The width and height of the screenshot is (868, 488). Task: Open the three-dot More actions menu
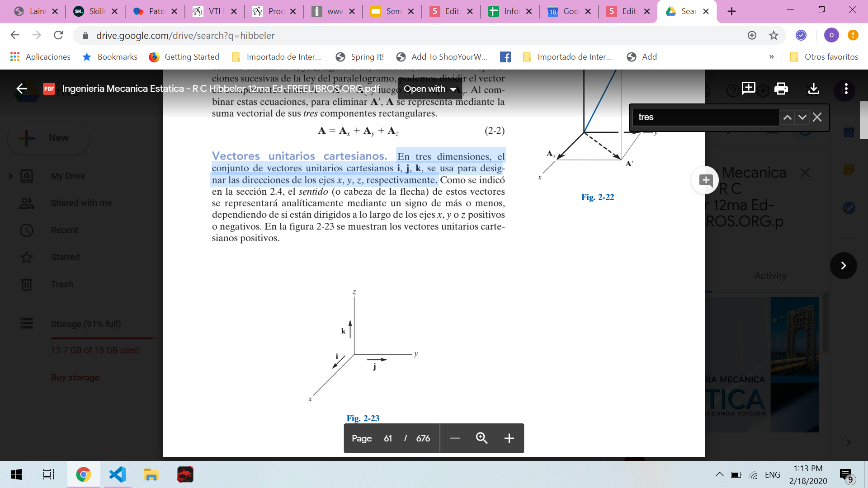(846, 89)
